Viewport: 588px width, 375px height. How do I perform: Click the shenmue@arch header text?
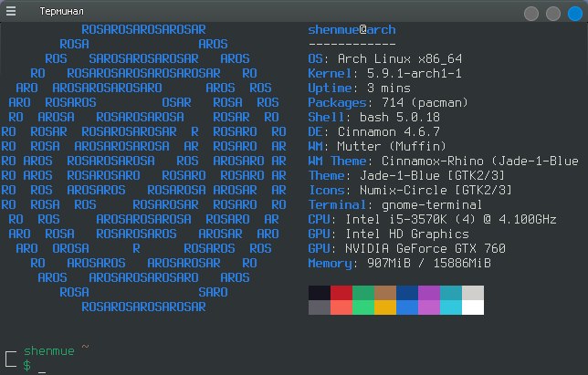click(x=352, y=29)
